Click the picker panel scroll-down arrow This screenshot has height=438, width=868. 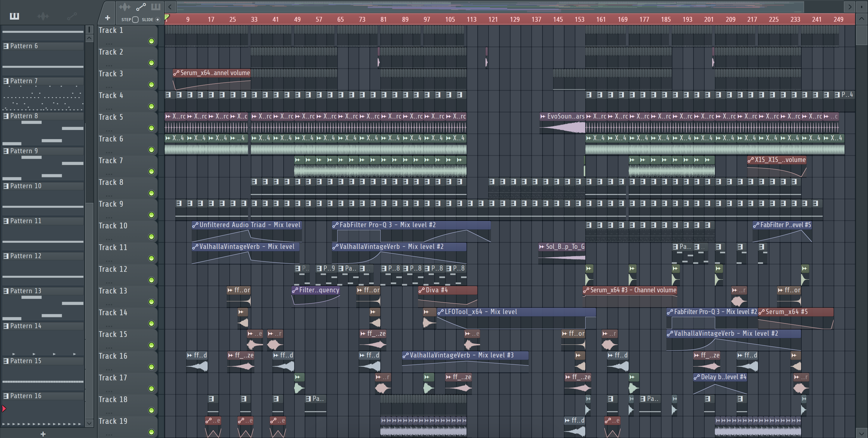pos(89,423)
